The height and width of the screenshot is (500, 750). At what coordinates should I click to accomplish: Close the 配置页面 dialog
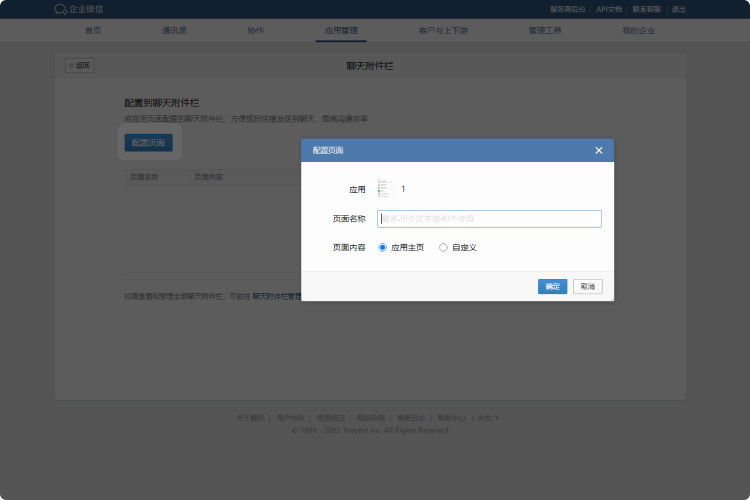point(598,150)
